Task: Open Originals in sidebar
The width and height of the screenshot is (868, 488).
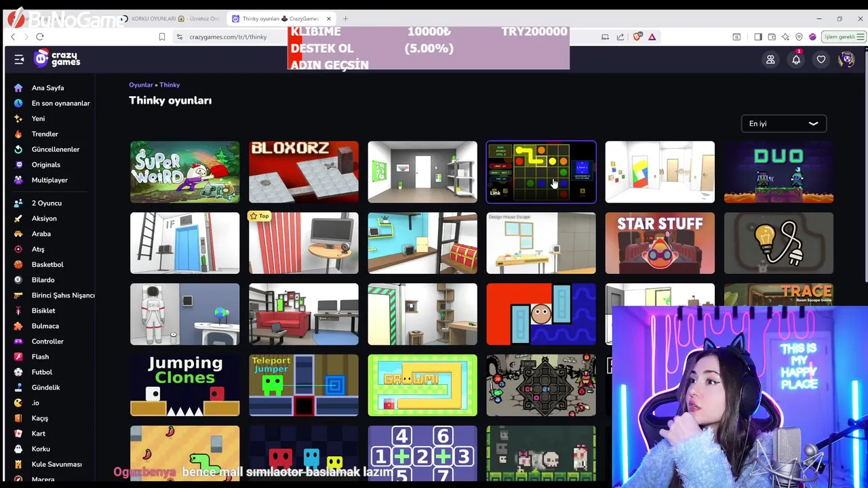Action: pyautogui.click(x=45, y=165)
